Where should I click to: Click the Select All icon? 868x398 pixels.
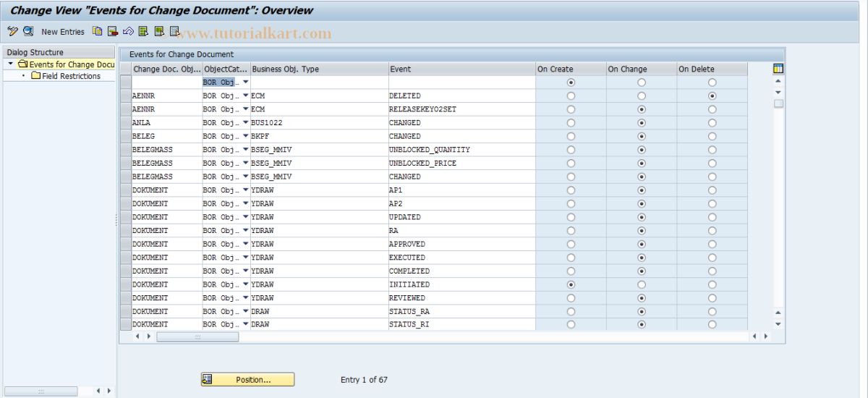coord(143,31)
